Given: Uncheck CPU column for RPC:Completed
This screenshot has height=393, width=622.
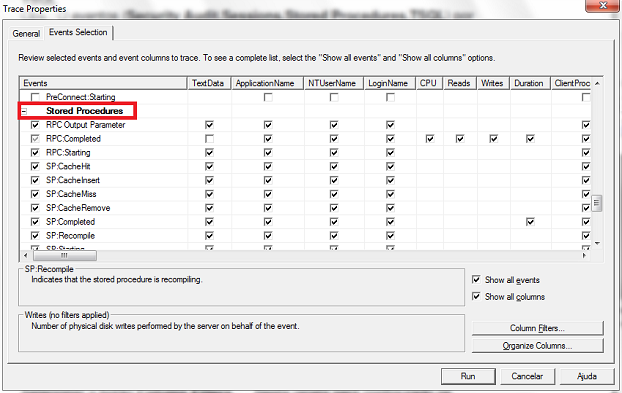Looking at the screenshot, I should [x=430, y=139].
